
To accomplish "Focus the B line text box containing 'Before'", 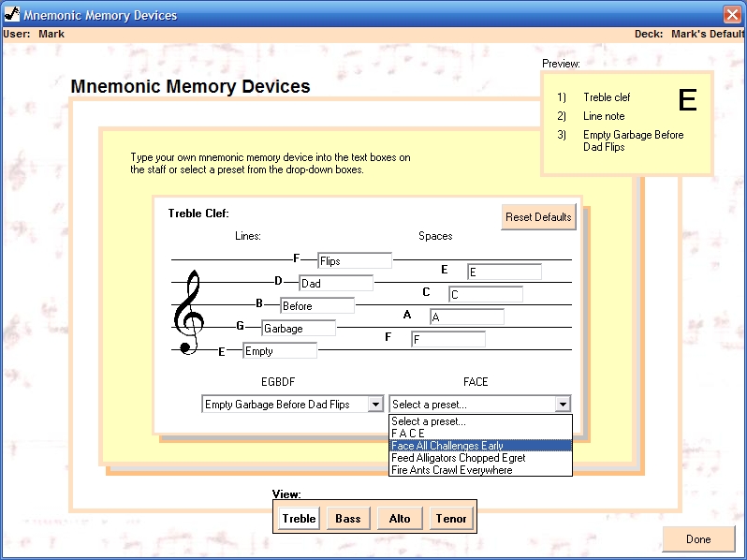I will [317, 305].
